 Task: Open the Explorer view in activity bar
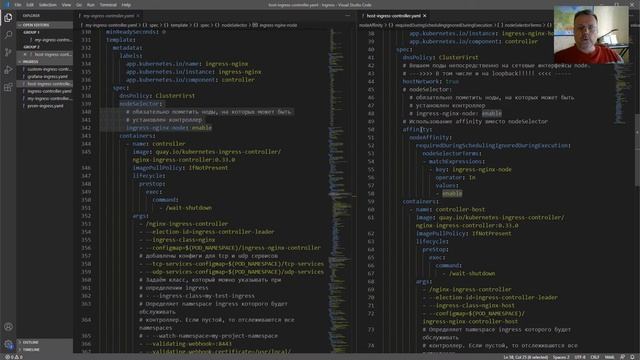coord(8,18)
